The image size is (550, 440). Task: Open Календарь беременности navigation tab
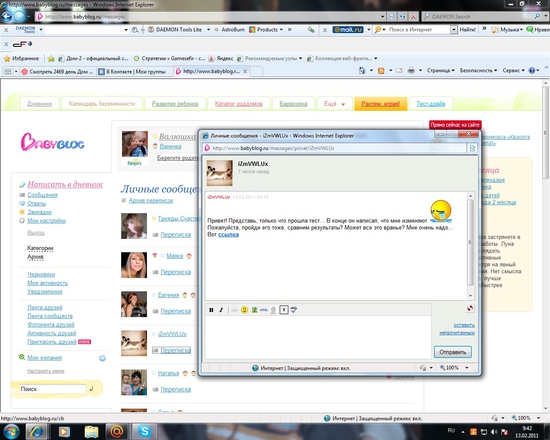click(102, 104)
